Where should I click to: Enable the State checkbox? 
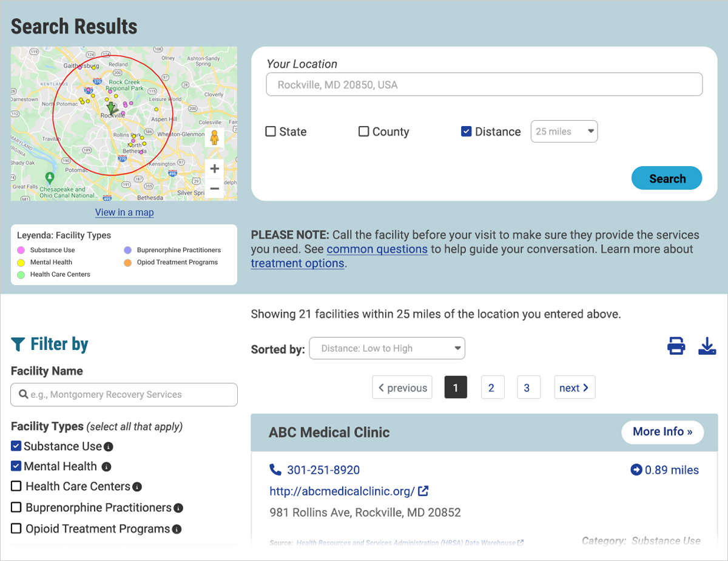270,131
